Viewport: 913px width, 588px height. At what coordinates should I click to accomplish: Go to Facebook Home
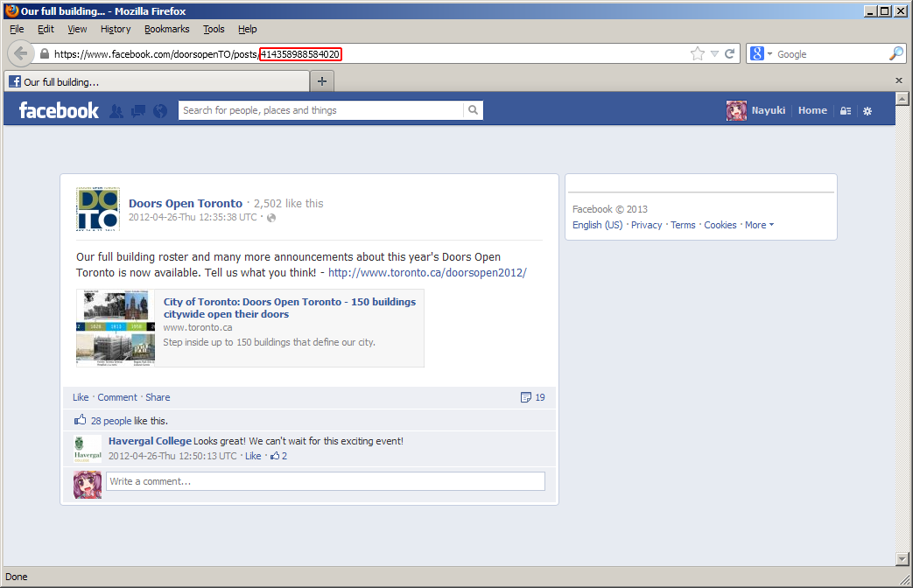[812, 110]
